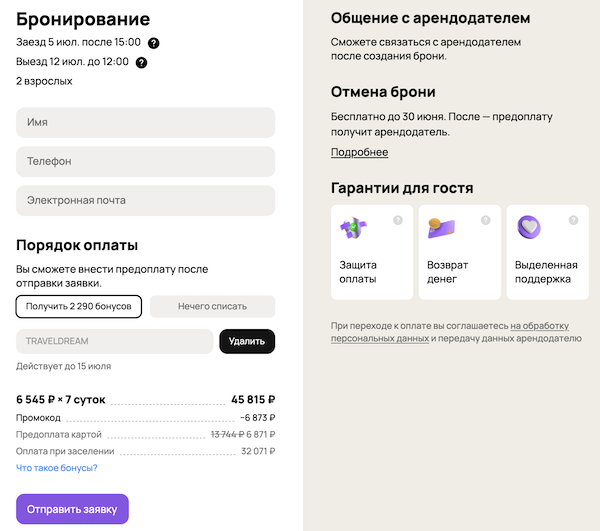Image resolution: width=600 pixels, height=531 pixels.
Task: Click the payment protection shield icon
Action: pyautogui.click(x=353, y=230)
